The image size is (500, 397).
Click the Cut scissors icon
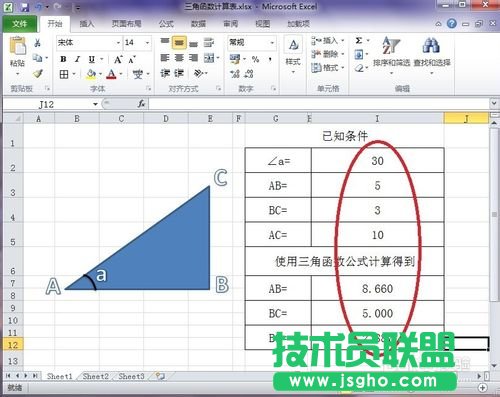click(38, 43)
